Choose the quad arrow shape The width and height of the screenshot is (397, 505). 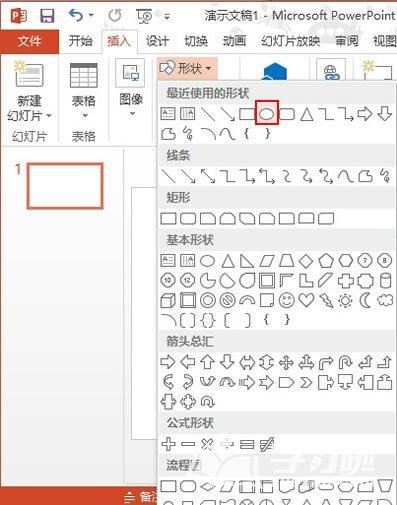287,362
